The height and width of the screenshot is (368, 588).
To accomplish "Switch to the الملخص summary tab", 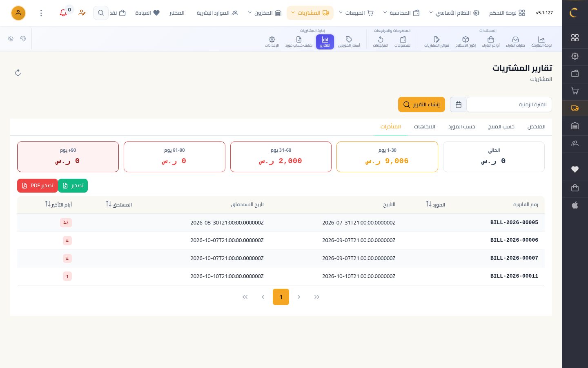I will (x=536, y=127).
